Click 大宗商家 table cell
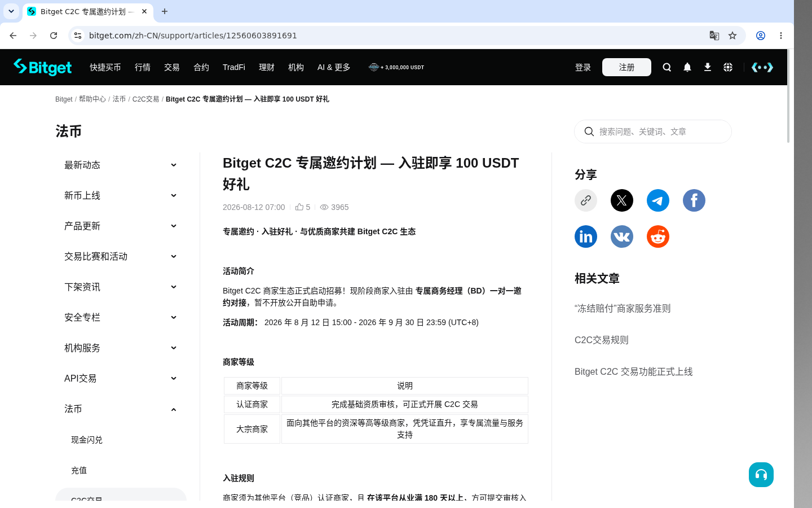The width and height of the screenshot is (812, 508). click(252, 429)
